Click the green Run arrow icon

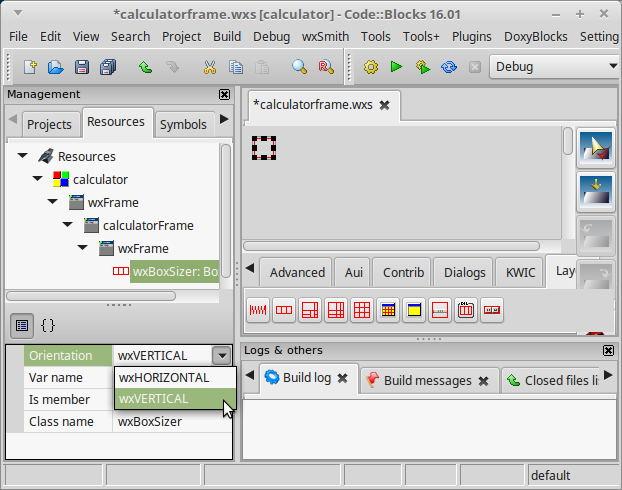coord(396,67)
